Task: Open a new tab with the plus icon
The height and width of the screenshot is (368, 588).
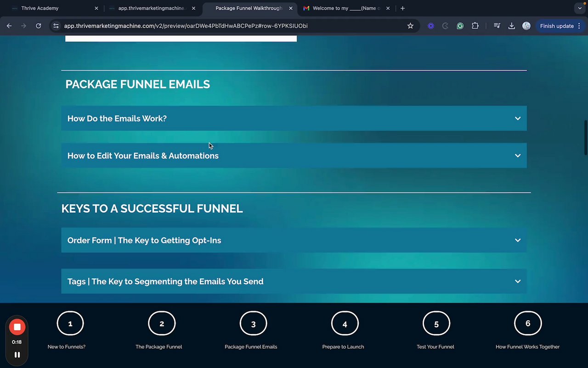Action: 402,8
